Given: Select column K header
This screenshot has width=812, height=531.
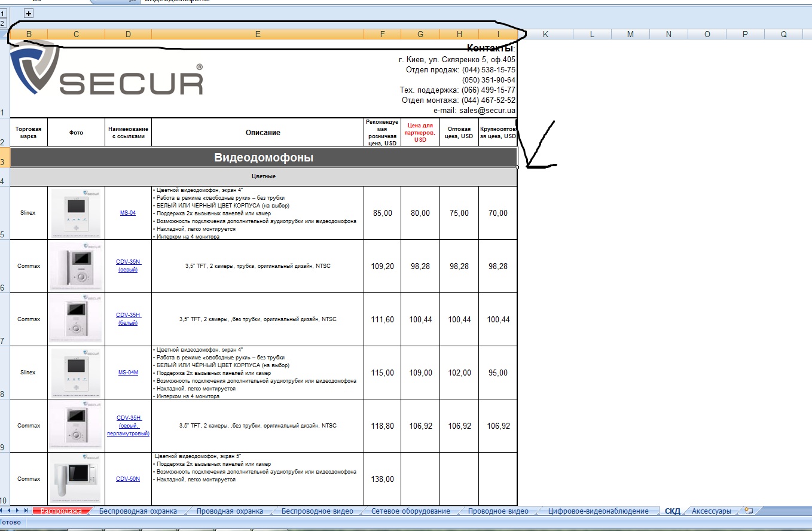Looking at the screenshot, I should click(545, 35).
